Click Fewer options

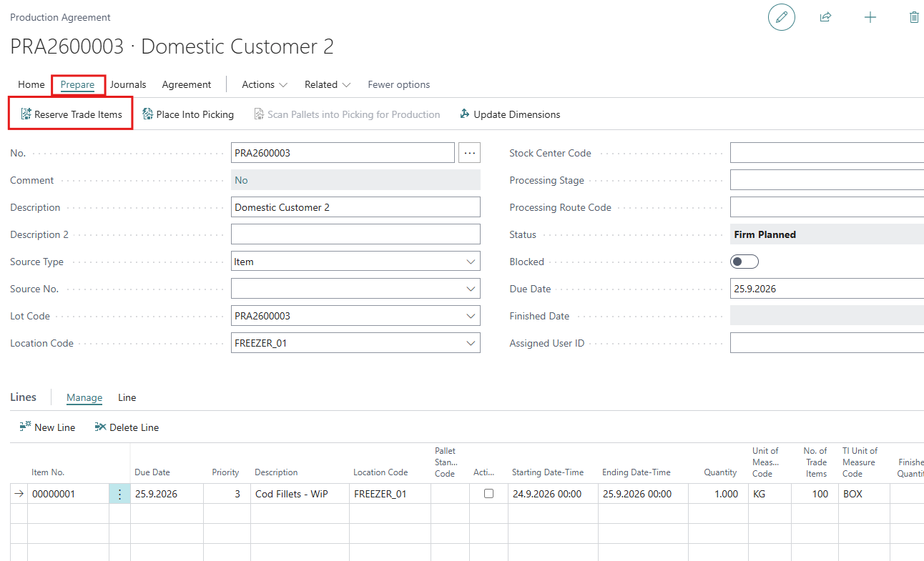click(x=399, y=84)
